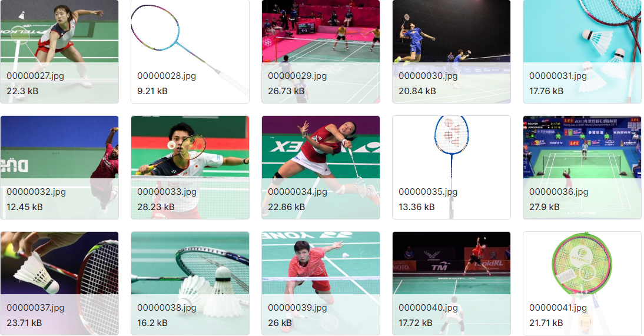Viewport: 644px width, 336px height.
Task: Open 00000041.jpg green racket cover image
Action: pyautogui.click(x=582, y=284)
